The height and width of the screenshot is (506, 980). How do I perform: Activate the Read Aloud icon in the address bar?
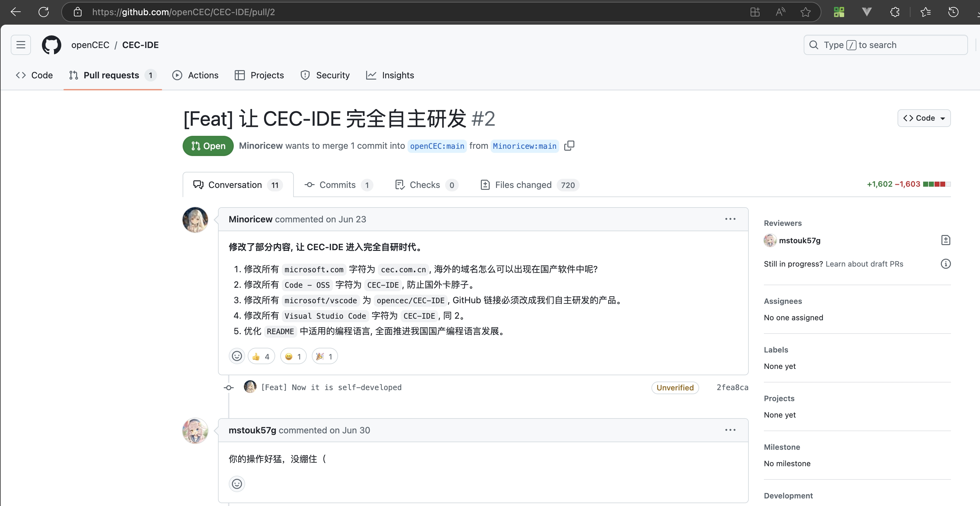click(780, 12)
